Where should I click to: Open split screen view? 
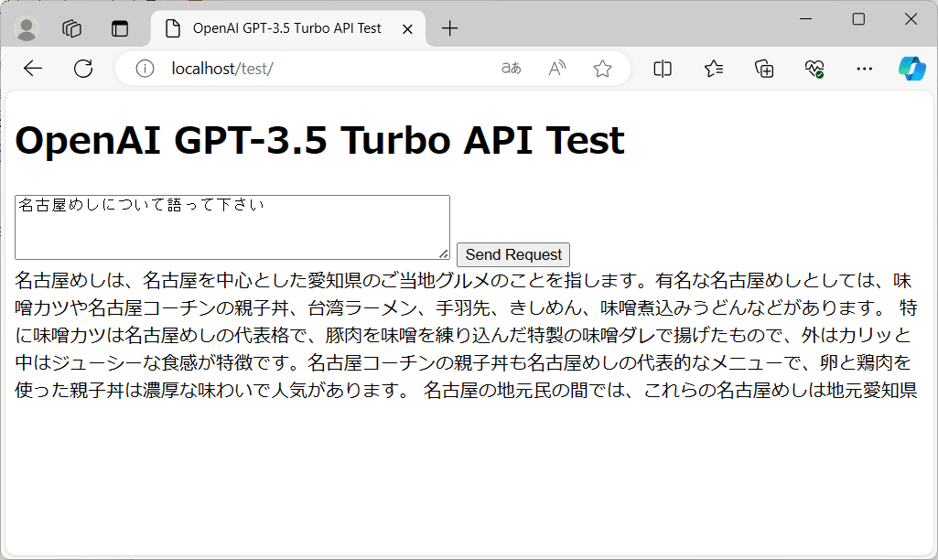click(663, 69)
